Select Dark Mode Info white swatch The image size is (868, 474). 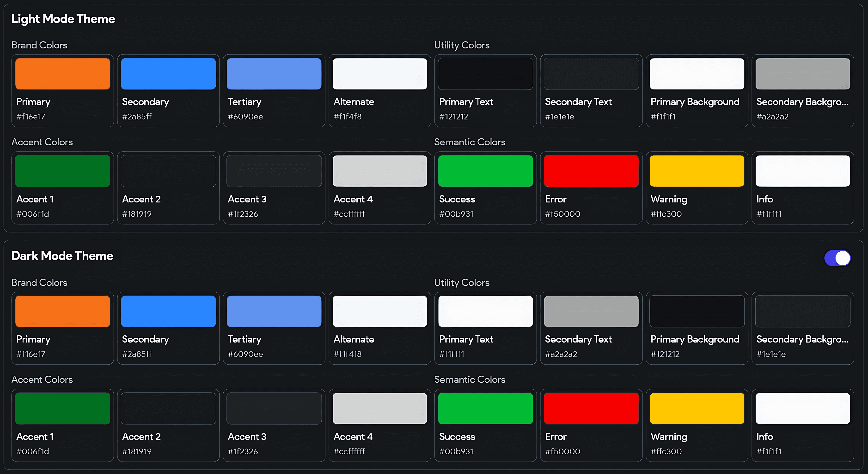click(802, 408)
